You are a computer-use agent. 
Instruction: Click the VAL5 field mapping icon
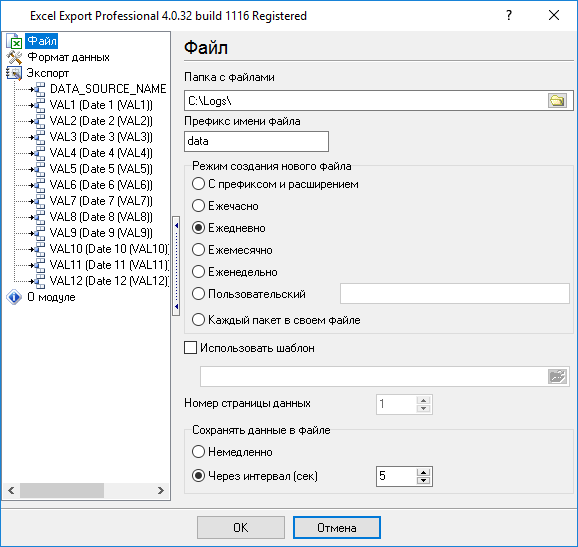coord(38,169)
